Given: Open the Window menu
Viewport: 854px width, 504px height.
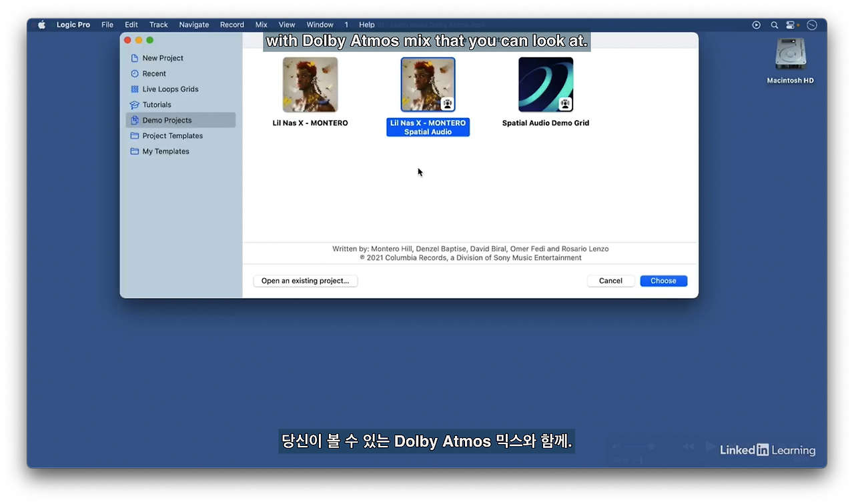Looking at the screenshot, I should point(320,25).
